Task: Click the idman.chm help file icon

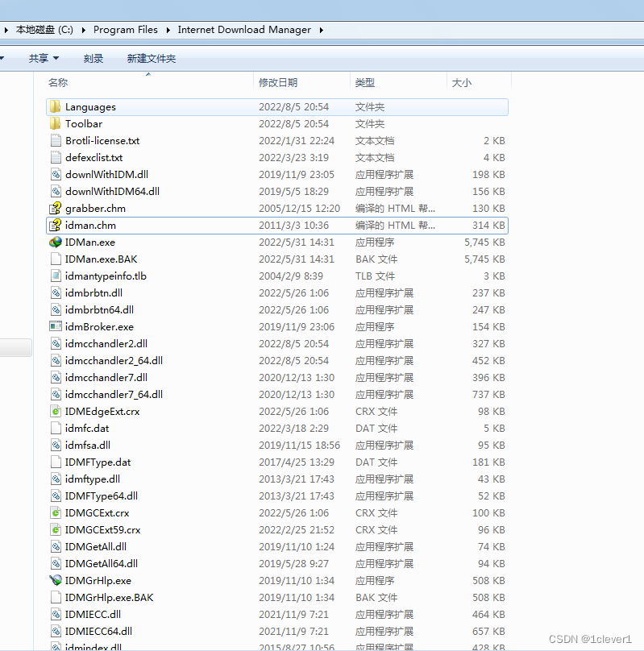Action: click(x=56, y=226)
